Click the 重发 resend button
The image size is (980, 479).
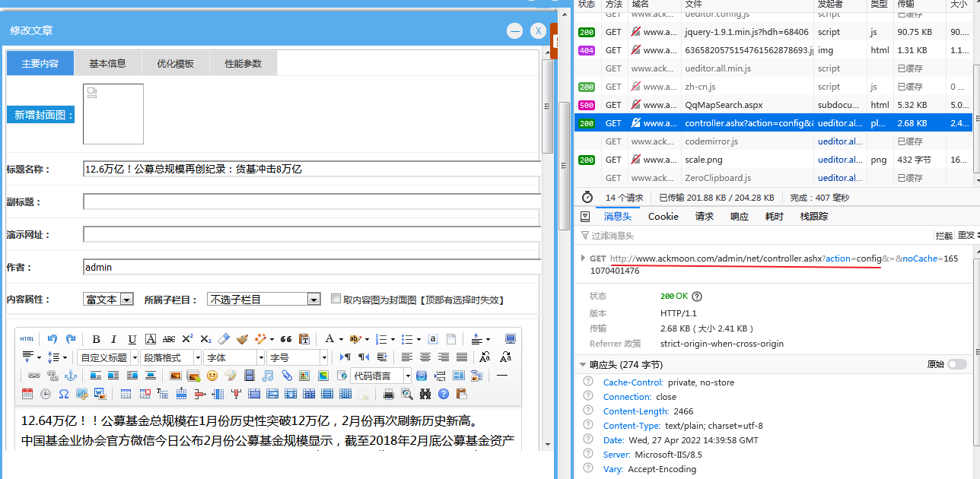(x=966, y=236)
